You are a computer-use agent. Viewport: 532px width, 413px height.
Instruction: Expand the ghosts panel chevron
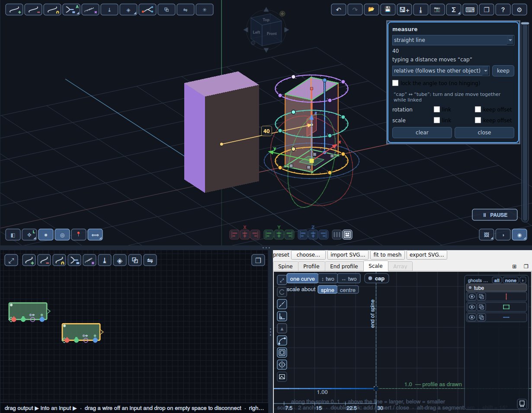point(522,280)
